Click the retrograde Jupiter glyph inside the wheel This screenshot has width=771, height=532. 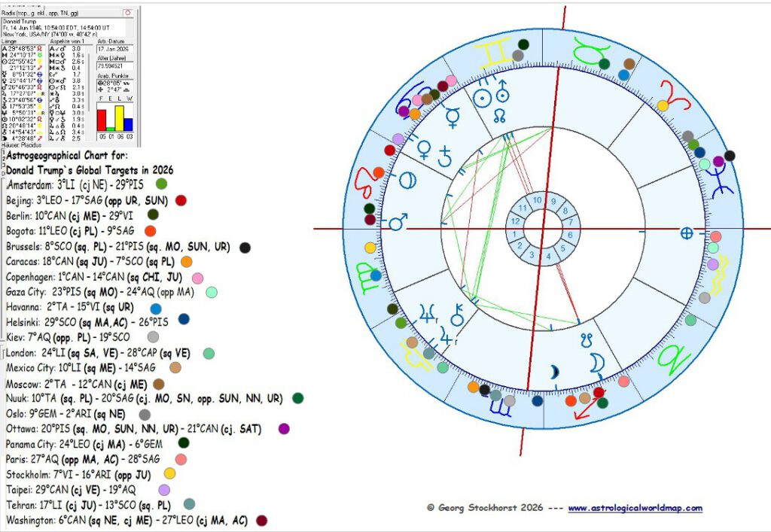coord(428,313)
